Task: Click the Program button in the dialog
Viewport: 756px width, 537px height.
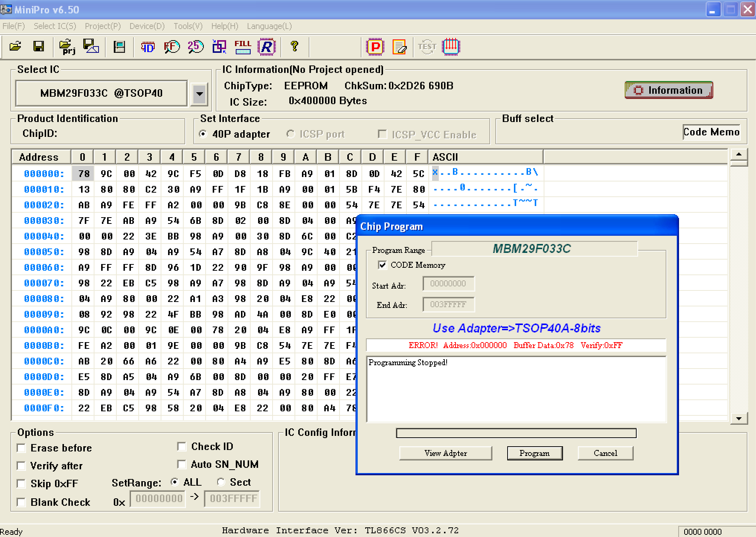Action: click(x=535, y=453)
